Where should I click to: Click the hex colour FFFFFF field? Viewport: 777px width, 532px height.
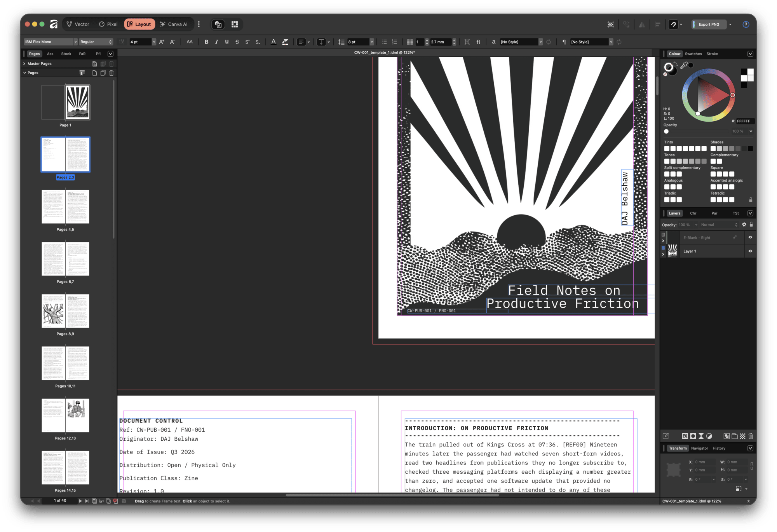click(745, 121)
